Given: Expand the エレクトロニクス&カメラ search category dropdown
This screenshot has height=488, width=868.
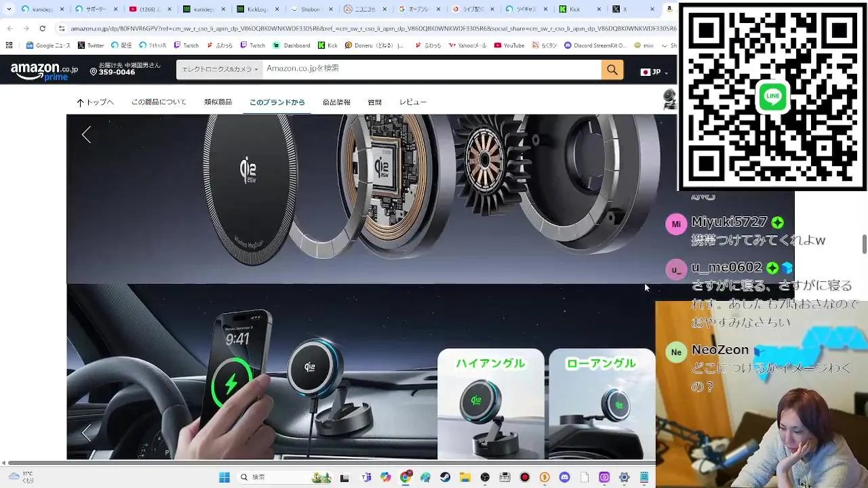Looking at the screenshot, I should pos(220,69).
